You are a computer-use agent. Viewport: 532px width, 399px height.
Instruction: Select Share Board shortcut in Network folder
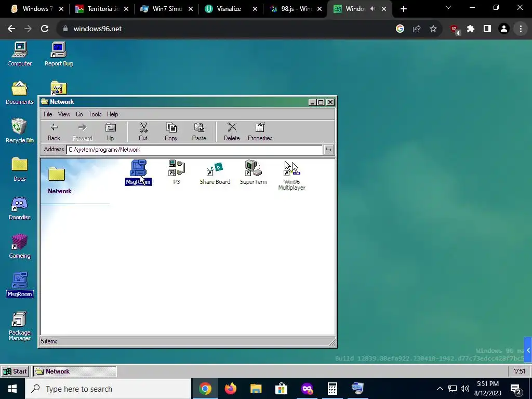tap(215, 174)
